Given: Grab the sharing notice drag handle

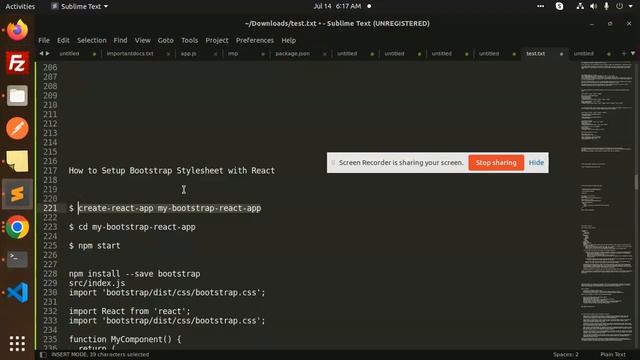Looking at the screenshot, I should [x=333, y=162].
